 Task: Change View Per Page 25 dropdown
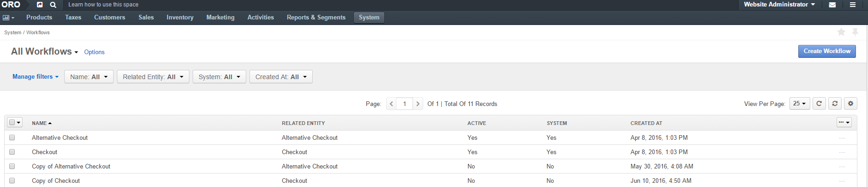[x=799, y=104]
